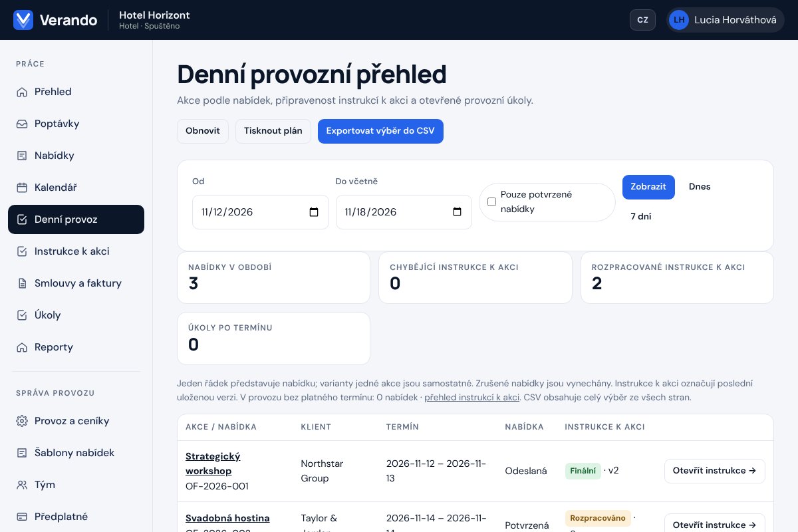Follow the přehled instrukcí k akci link
Screen dimensions: 798x532
[471, 398]
